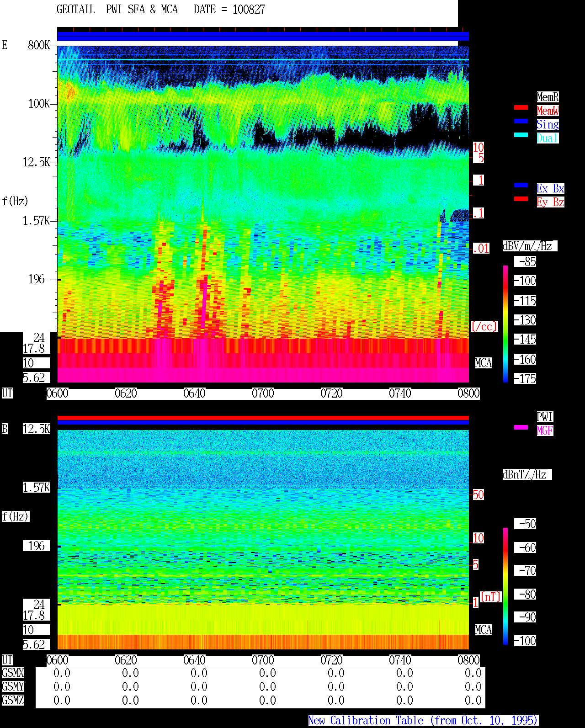Click the MCA label beside the E spectrogram
Viewport: 585px width, 728px height.
(484, 363)
